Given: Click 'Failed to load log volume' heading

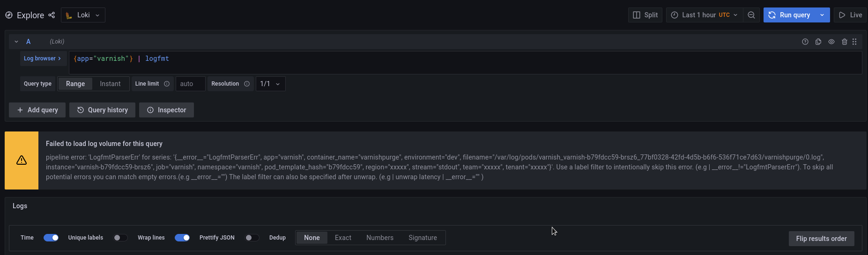Looking at the screenshot, I should [104, 144].
